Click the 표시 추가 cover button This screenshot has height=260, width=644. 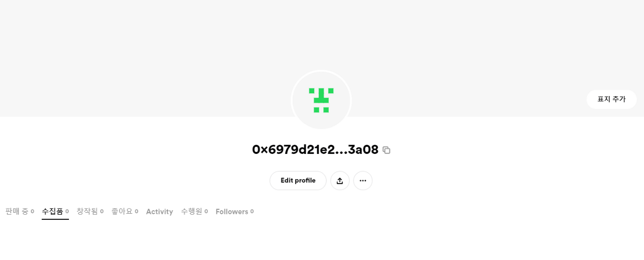pos(611,99)
